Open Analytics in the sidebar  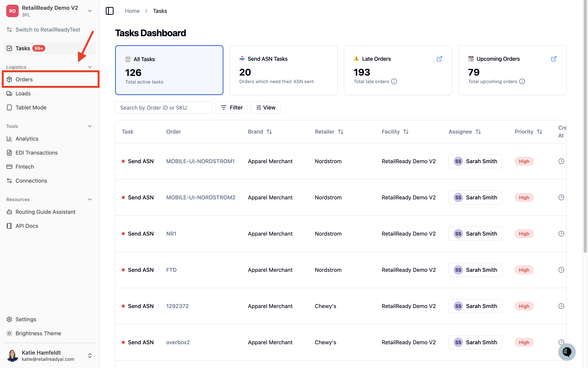50,138
